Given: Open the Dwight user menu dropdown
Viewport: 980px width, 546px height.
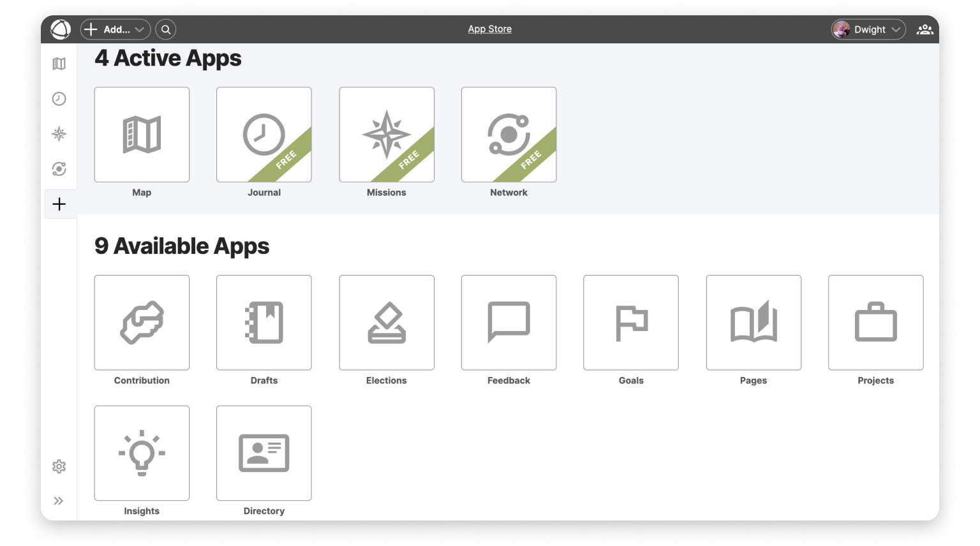Looking at the screenshot, I should [868, 29].
